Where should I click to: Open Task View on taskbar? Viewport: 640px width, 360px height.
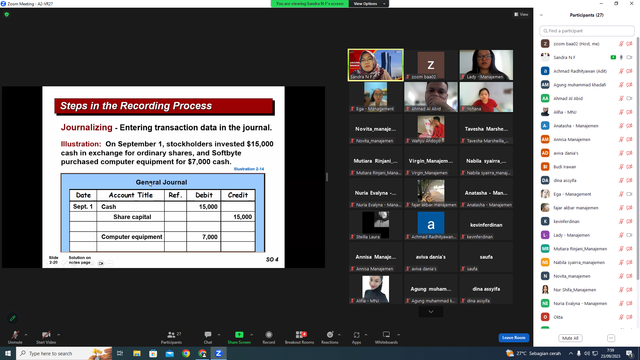pyautogui.click(x=120, y=353)
